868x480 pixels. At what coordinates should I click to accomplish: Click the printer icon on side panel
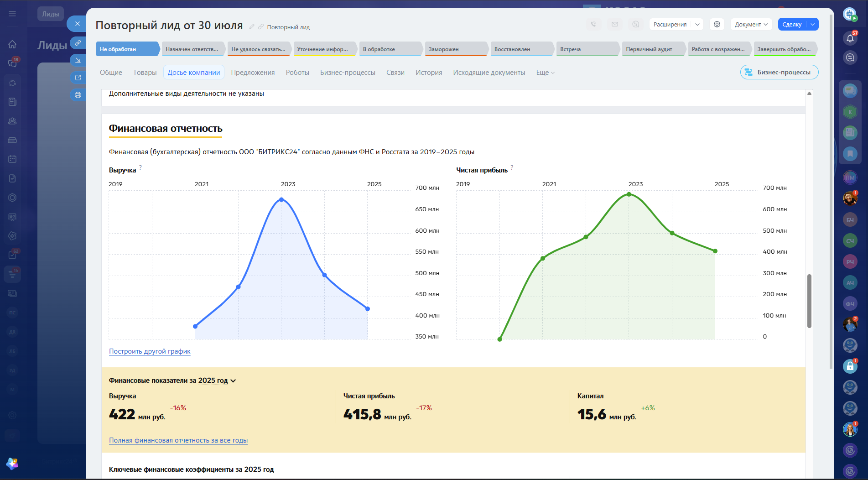tap(78, 95)
